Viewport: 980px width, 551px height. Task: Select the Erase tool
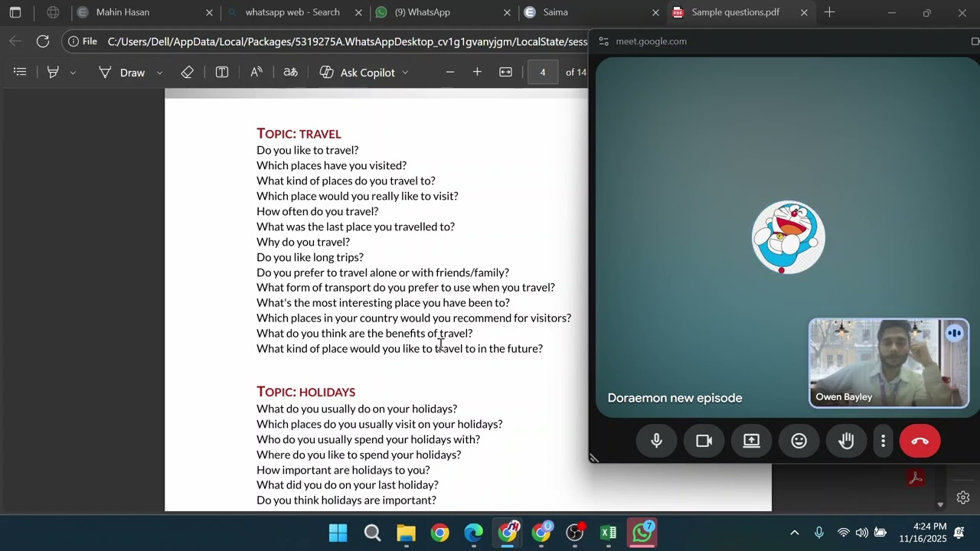click(x=188, y=72)
